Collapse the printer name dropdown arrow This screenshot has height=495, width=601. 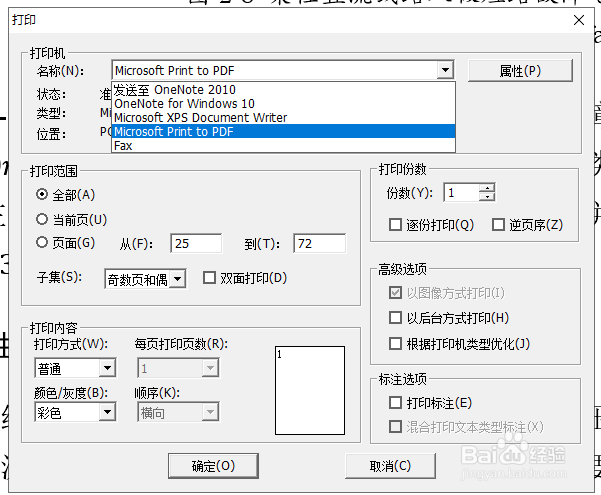tap(445, 70)
